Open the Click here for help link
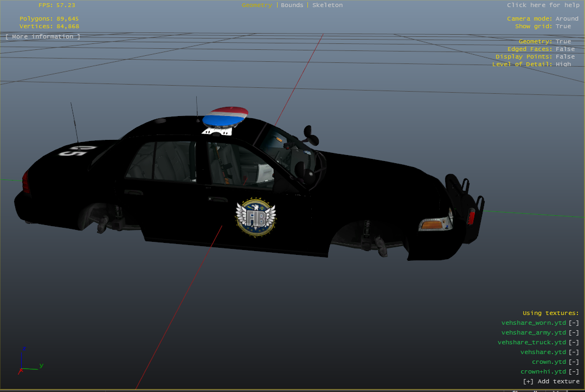585x392 pixels. coord(543,5)
